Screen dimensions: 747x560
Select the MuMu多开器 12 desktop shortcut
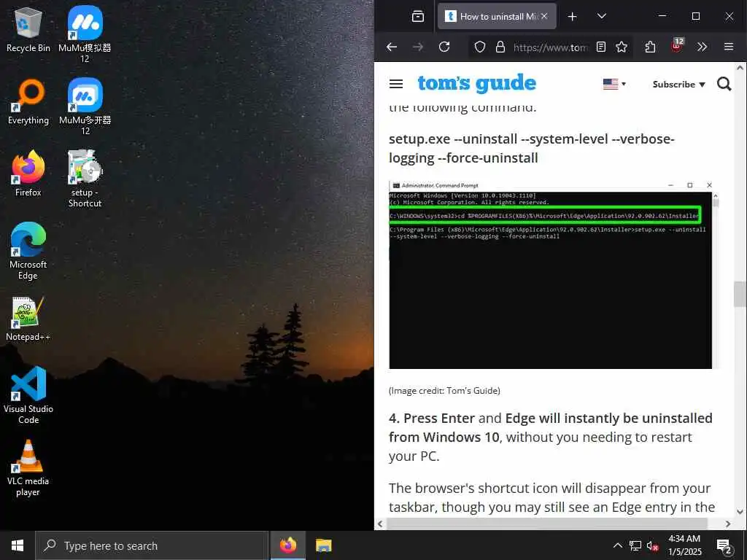pyautogui.click(x=85, y=106)
